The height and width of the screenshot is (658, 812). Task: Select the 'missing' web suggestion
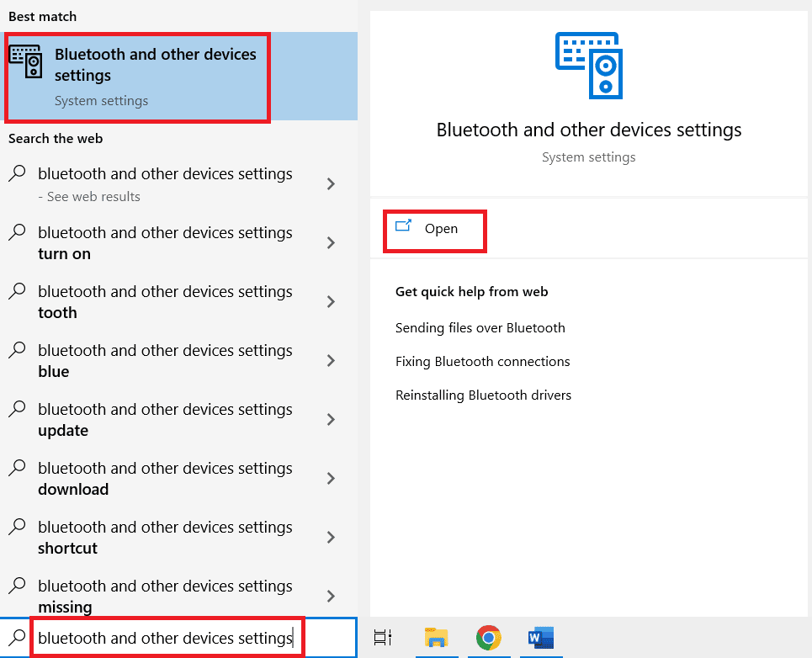pyautogui.click(x=179, y=593)
